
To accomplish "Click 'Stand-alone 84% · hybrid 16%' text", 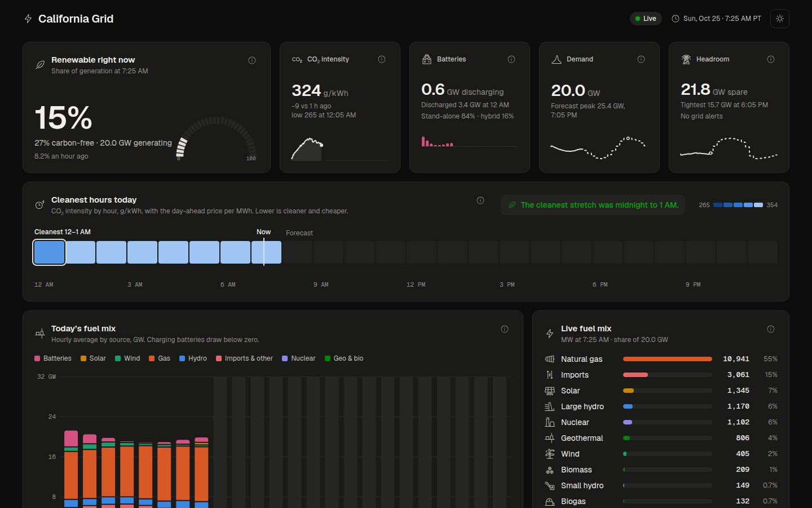I will pyautogui.click(x=467, y=116).
